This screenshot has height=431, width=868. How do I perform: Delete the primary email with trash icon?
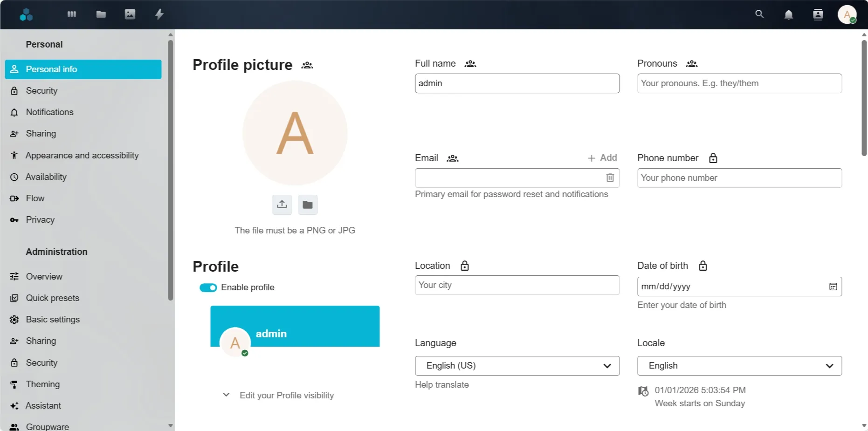coord(610,178)
